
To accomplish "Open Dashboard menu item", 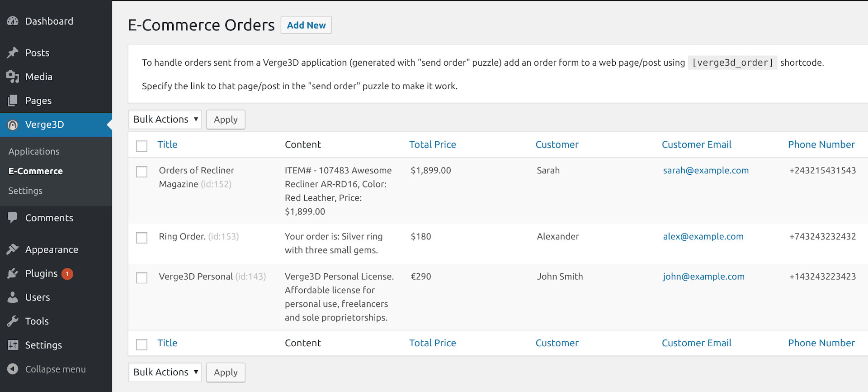I will click(x=49, y=21).
